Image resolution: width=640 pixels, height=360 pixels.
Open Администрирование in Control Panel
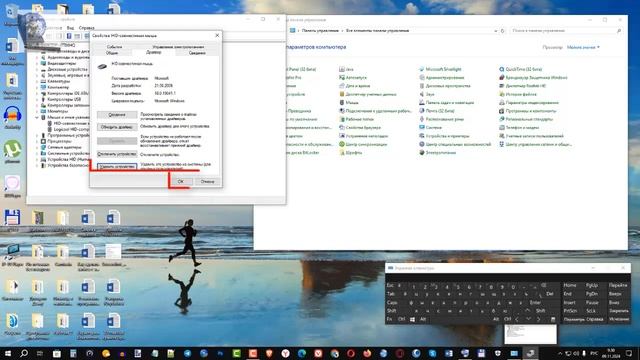point(442,78)
